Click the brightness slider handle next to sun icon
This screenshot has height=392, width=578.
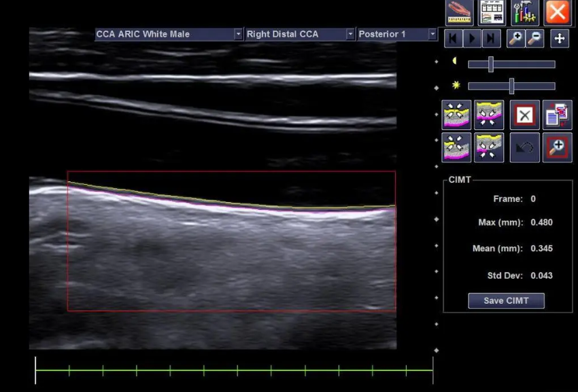(511, 86)
